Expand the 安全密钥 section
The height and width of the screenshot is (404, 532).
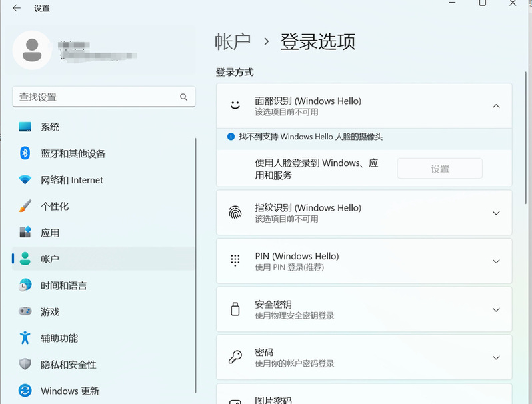click(x=496, y=310)
